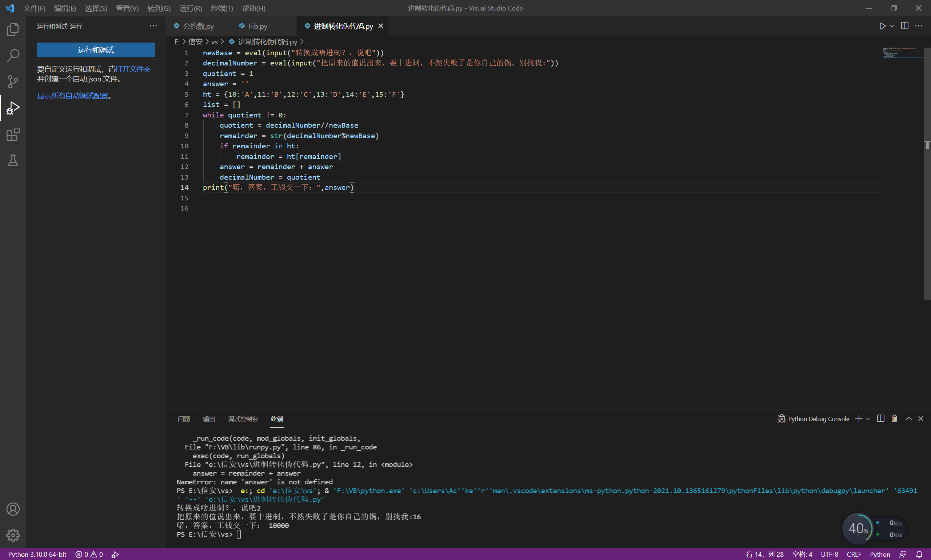Select the 终端 panel tab

point(277,419)
